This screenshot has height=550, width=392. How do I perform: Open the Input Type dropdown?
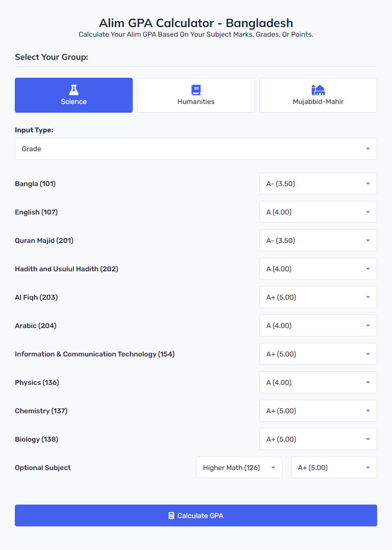pos(196,149)
